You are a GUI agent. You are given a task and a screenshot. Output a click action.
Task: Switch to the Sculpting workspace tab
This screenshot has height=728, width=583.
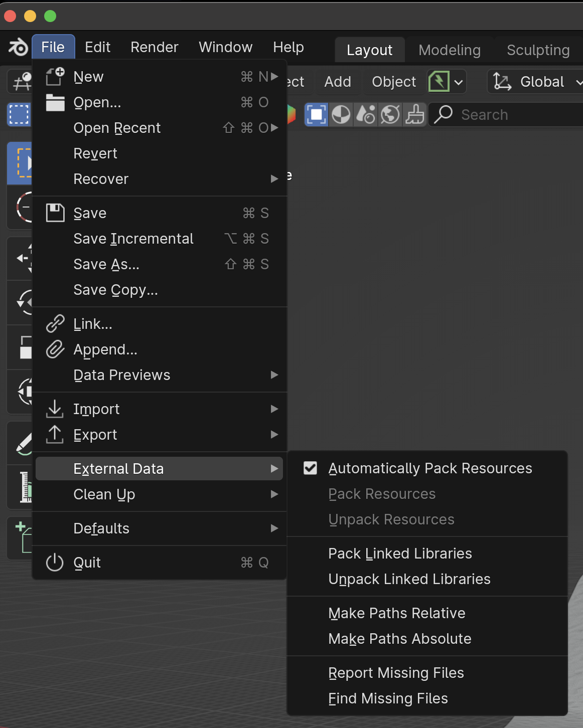538,50
